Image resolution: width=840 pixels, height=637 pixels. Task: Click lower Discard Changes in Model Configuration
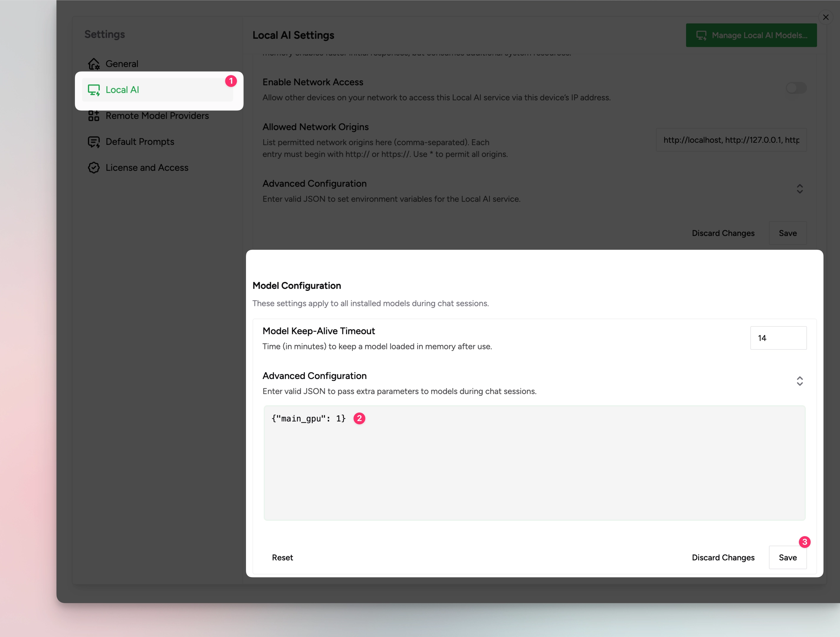tap(723, 557)
